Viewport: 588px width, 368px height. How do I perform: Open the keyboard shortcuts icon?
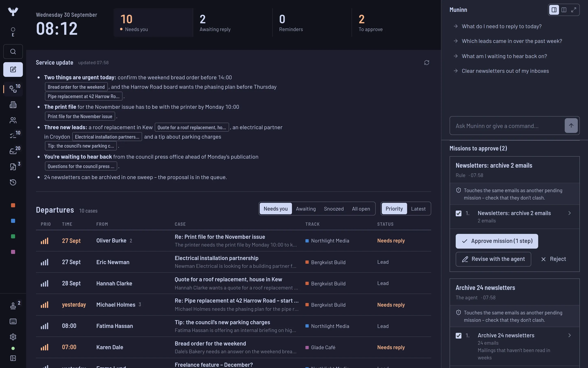click(13, 321)
